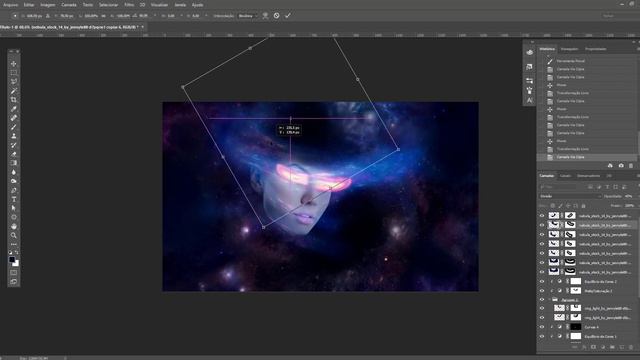
Task: Select the History Brush tool
Action: (13, 145)
